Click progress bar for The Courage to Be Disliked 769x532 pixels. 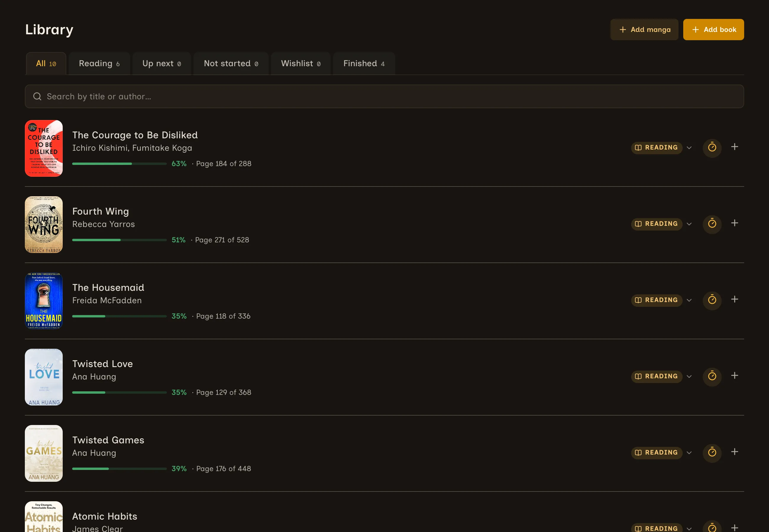click(119, 164)
